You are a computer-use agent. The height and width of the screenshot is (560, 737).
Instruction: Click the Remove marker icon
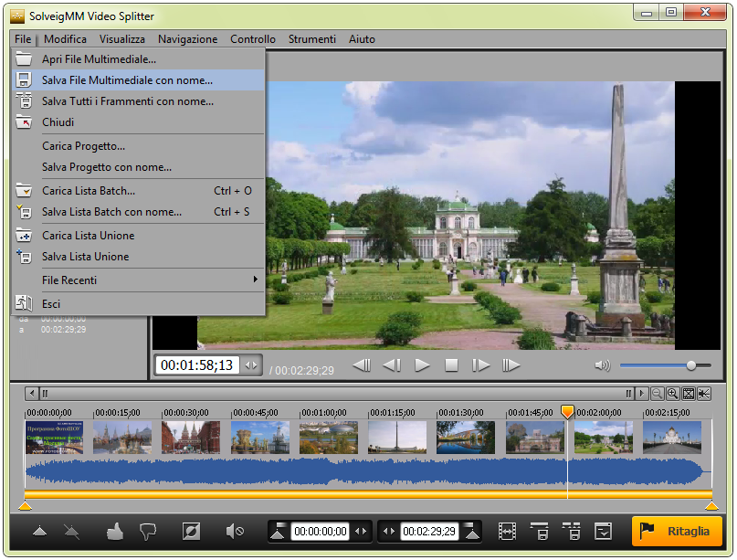71,532
